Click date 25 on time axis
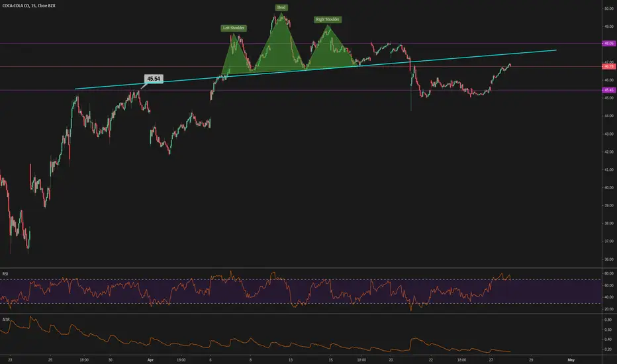The height and width of the screenshot is (364, 617). coord(50,359)
